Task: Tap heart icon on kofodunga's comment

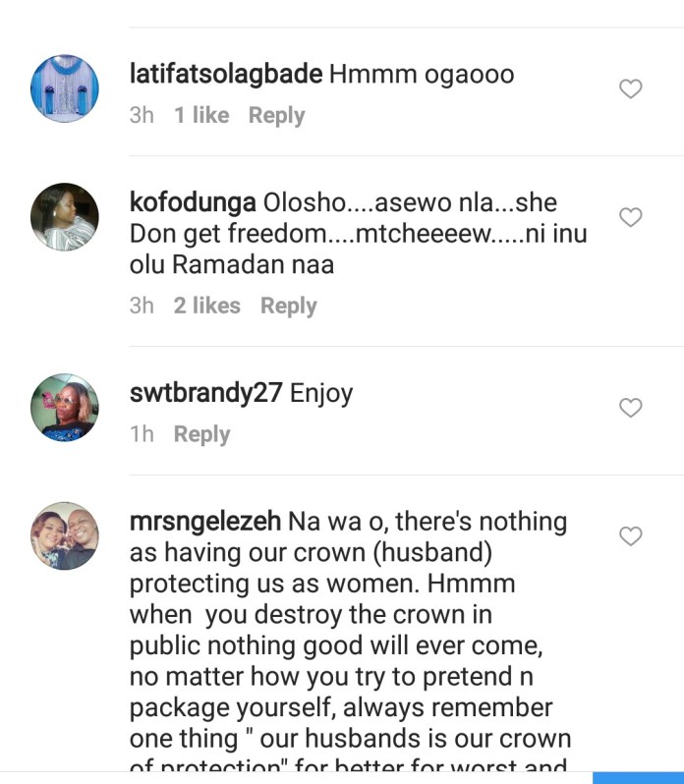Action: [x=630, y=217]
